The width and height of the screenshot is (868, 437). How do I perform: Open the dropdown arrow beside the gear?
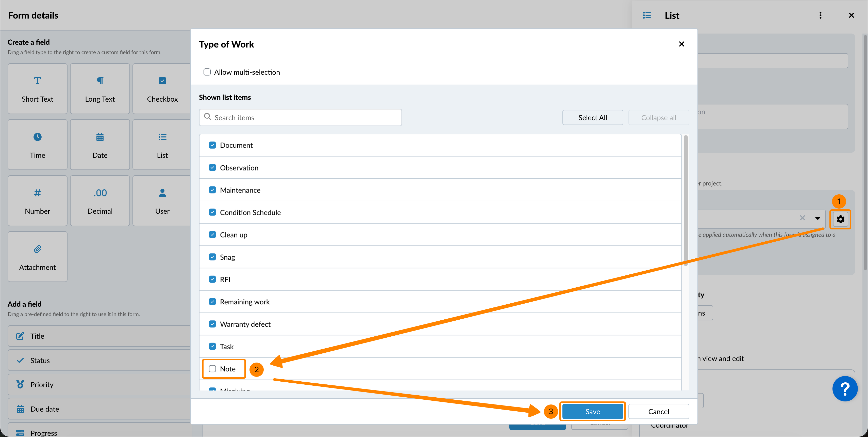[x=817, y=218]
